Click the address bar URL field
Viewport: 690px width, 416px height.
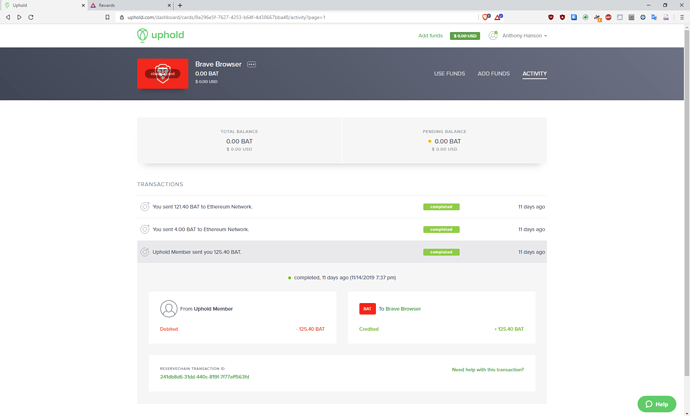tap(297, 17)
